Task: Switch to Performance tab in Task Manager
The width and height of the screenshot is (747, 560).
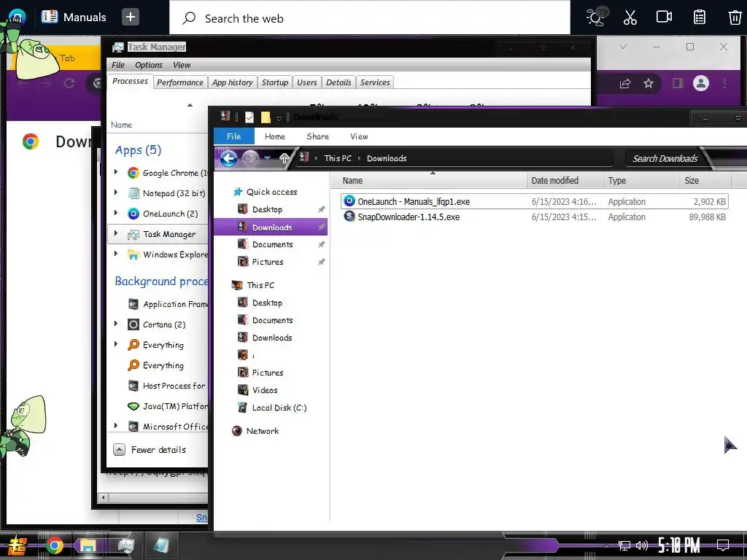Action: (x=179, y=82)
